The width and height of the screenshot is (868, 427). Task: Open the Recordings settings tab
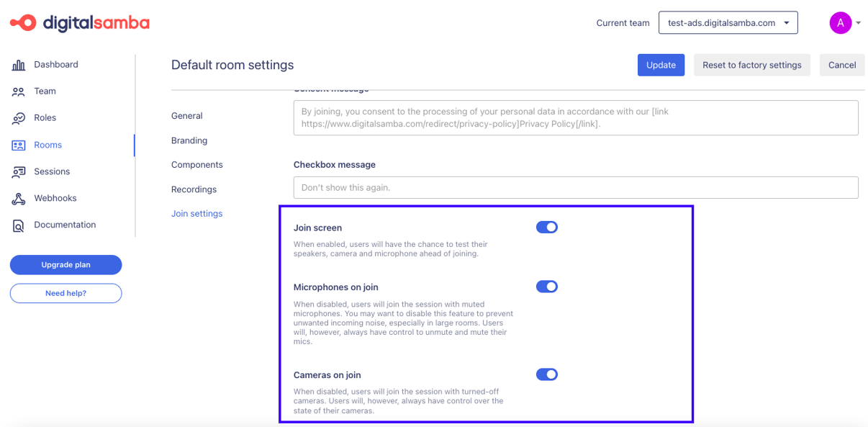[194, 189]
